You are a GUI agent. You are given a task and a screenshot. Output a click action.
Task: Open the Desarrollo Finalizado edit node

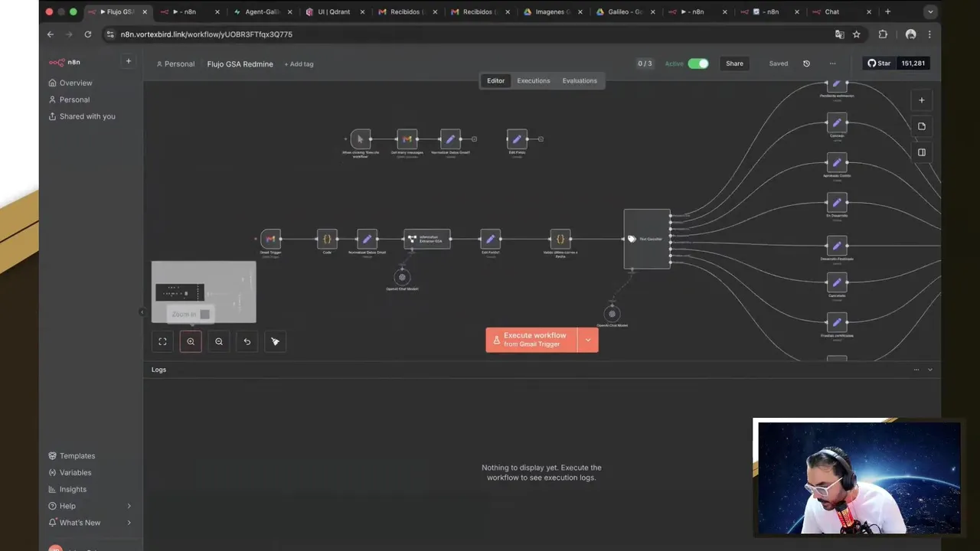click(x=837, y=246)
